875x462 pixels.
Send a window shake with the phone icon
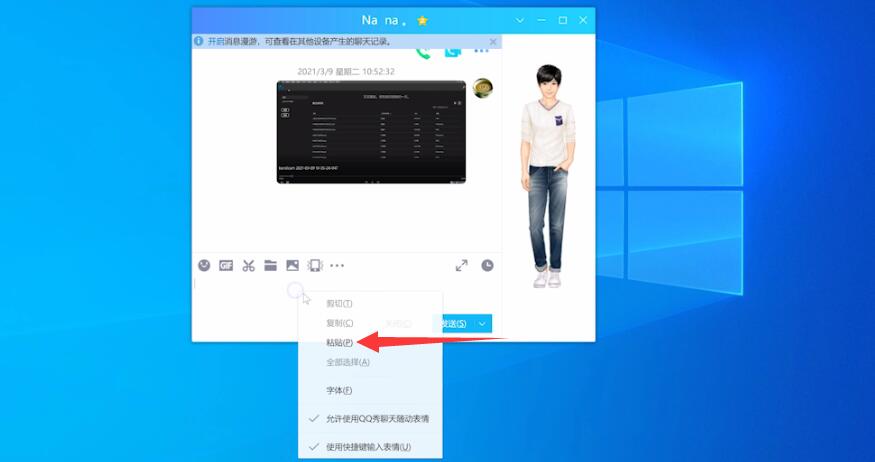pos(315,266)
